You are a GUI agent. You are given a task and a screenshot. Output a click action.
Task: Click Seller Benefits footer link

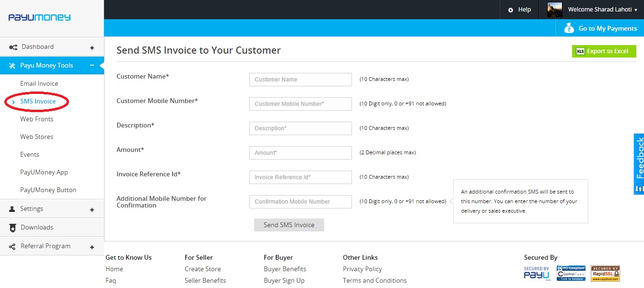[205, 280]
